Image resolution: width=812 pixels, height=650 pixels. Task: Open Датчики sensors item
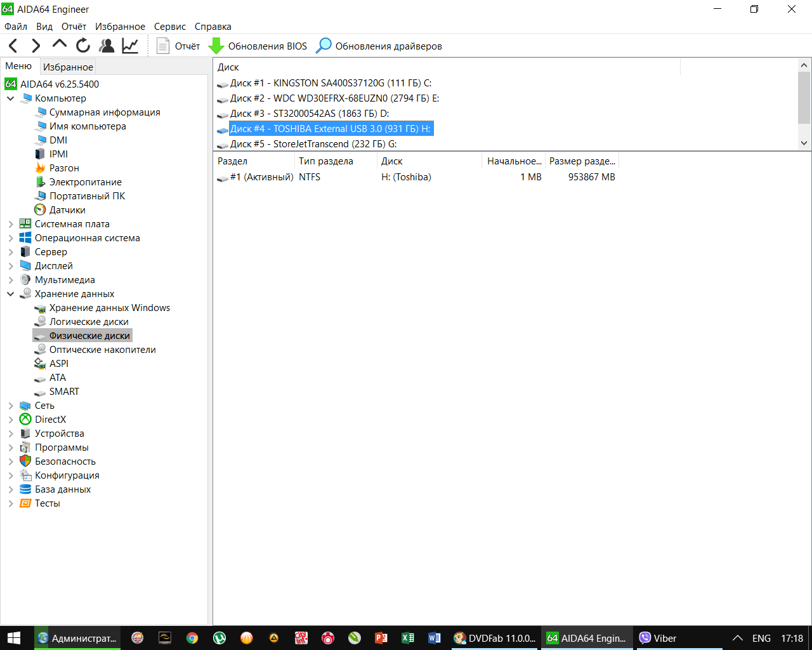point(67,210)
